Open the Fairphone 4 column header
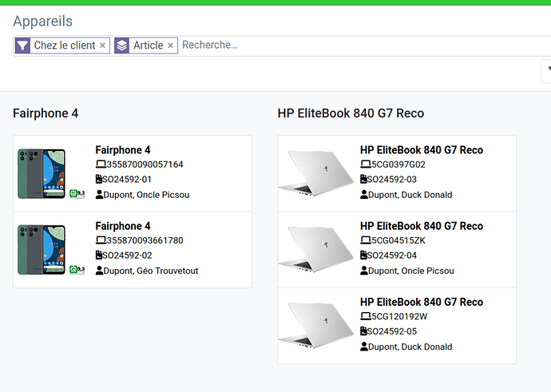 point(46,113)
